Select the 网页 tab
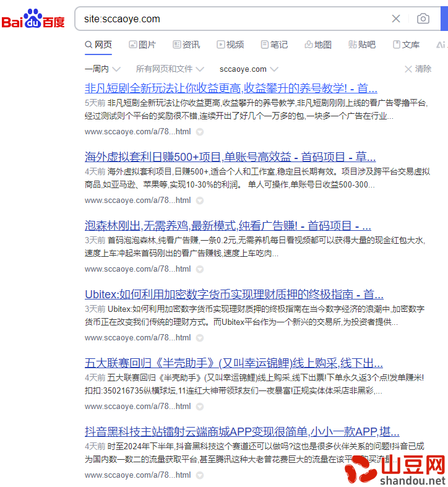The image size is (448, 487). coord(98,45)
